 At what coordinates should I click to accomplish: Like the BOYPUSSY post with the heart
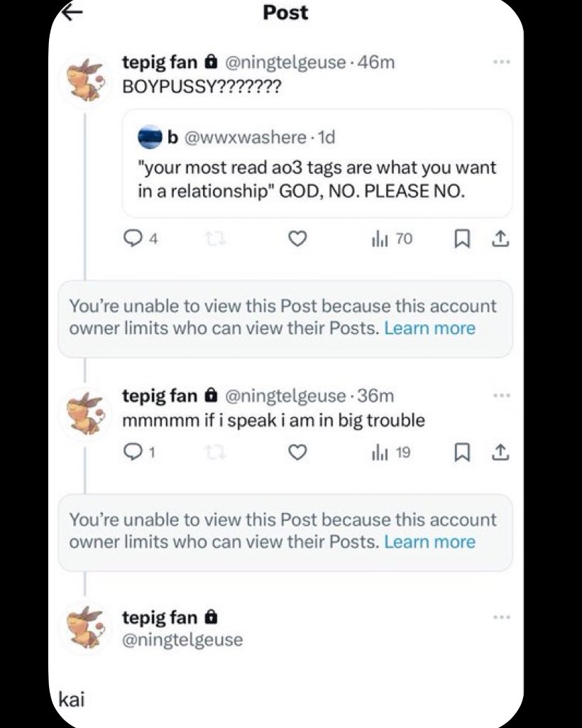pos(297,238)
